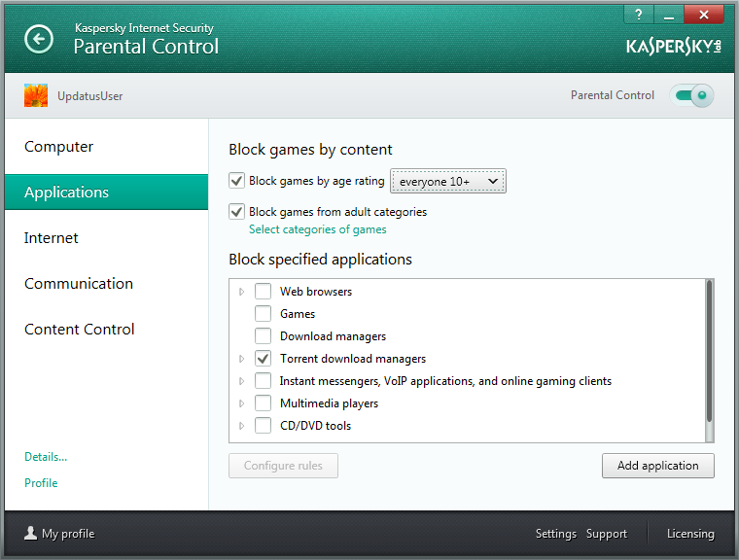Viewport: 739px width, 560px height.
Task: Open Licensing in the footer
Action: point(690,534)
